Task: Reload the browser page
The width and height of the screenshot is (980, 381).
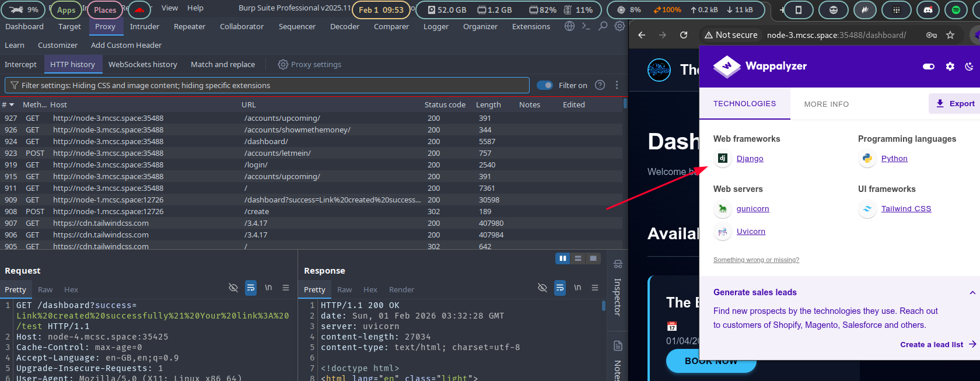Action: pos(684,35)
